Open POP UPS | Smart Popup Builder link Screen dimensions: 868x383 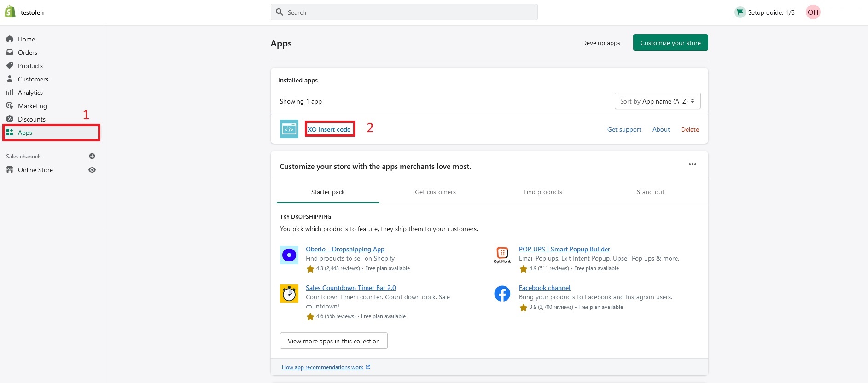565,249
